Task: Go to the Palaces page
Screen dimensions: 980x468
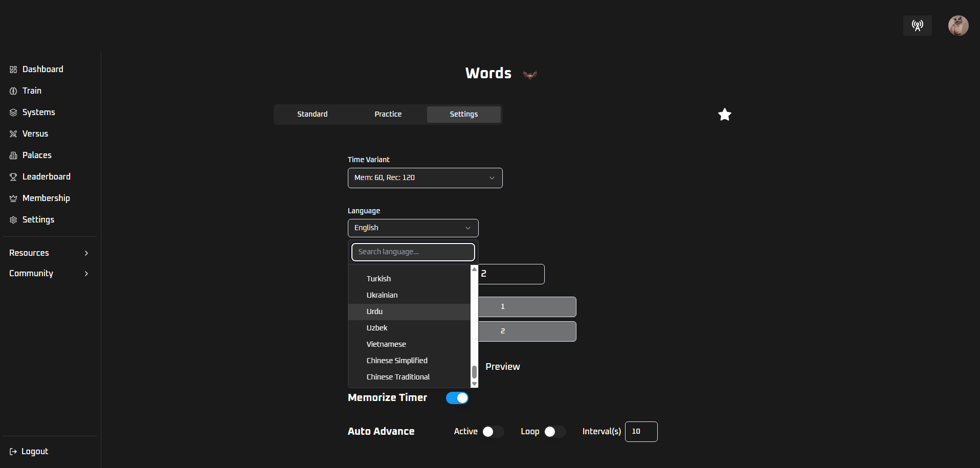Action: 37,155
